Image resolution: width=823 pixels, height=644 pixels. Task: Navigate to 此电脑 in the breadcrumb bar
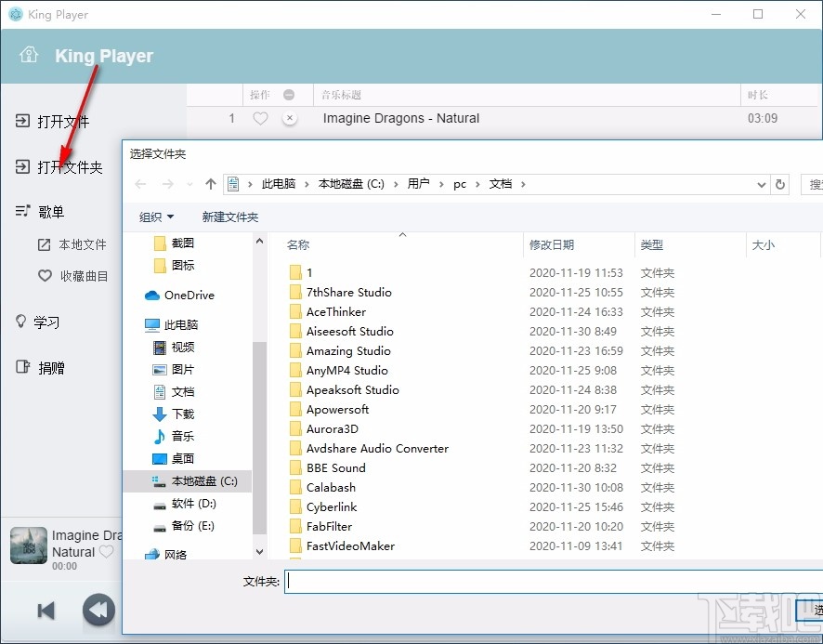[x=279, y=183]
